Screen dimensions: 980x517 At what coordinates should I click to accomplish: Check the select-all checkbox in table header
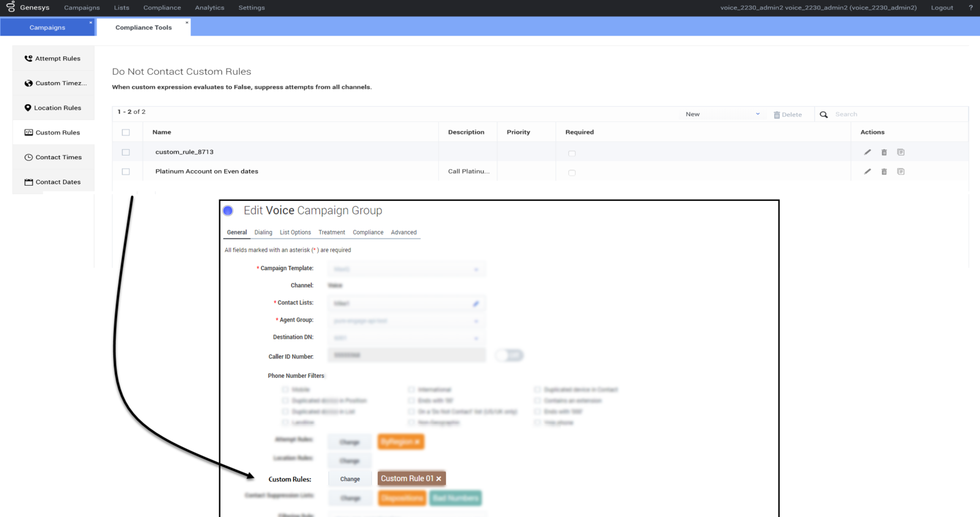(x=126, y=132)
